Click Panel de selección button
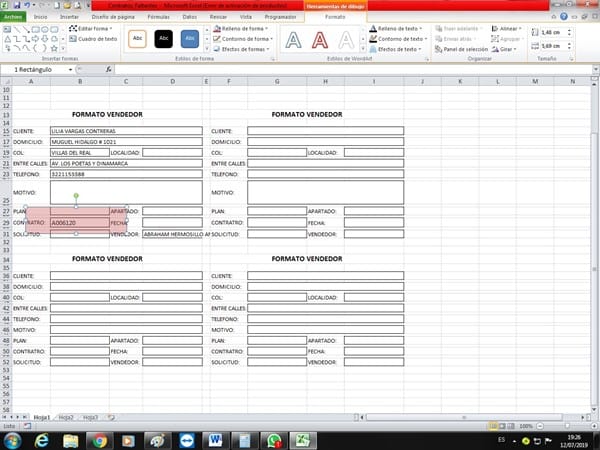This screenshot has width=600, height=450. click(x=461, y=49)
